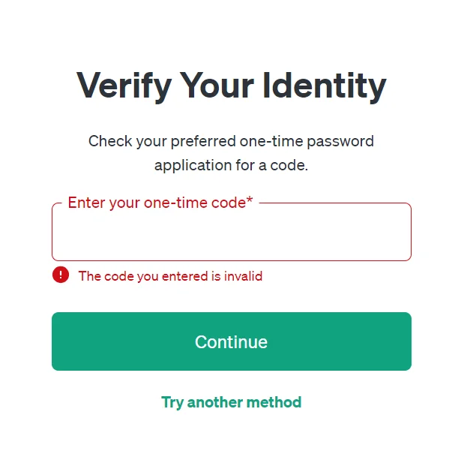
Task: Click the line 'application for a code.'
Action: (232, 166)
